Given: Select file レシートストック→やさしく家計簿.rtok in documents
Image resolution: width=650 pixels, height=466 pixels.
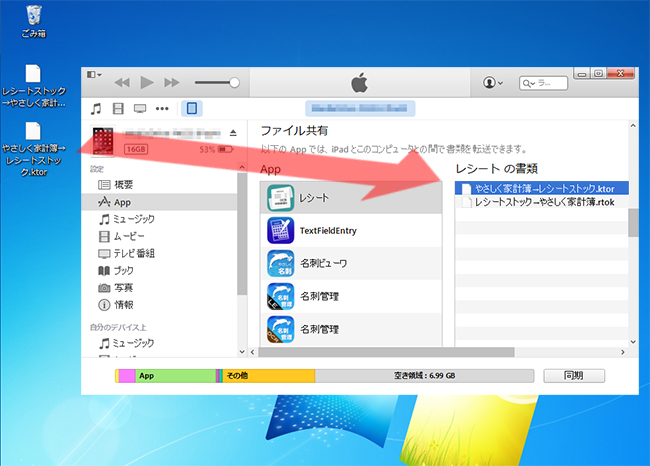Looking at the screenshot, I should click(542, 202).
